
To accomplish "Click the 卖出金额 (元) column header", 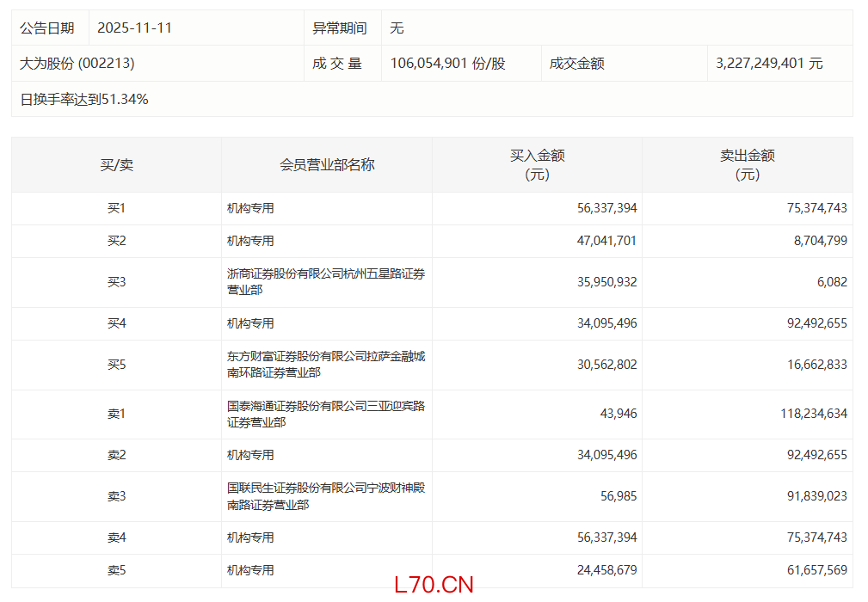I will [747, 164].
